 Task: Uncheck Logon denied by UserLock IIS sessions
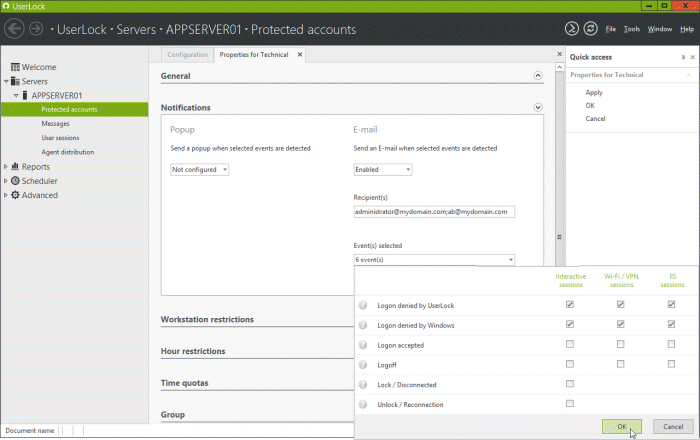(671, 304)
